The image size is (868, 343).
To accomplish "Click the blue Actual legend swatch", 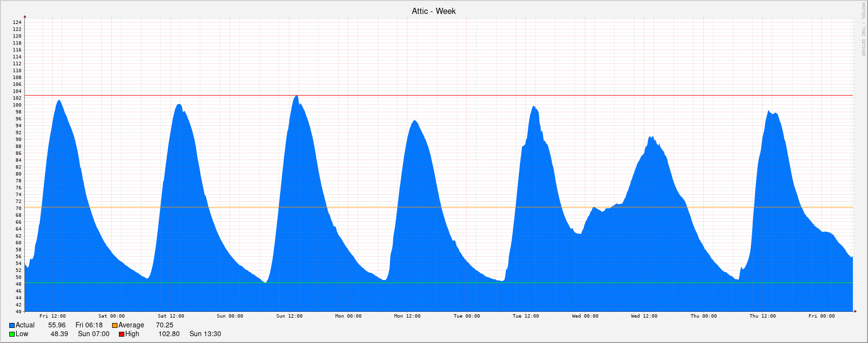I will [x=12, y=325].
